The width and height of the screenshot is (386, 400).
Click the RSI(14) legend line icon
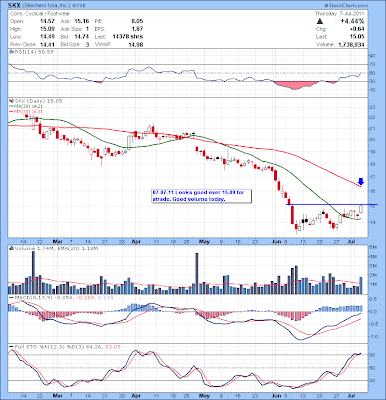(x=11, y=52)
